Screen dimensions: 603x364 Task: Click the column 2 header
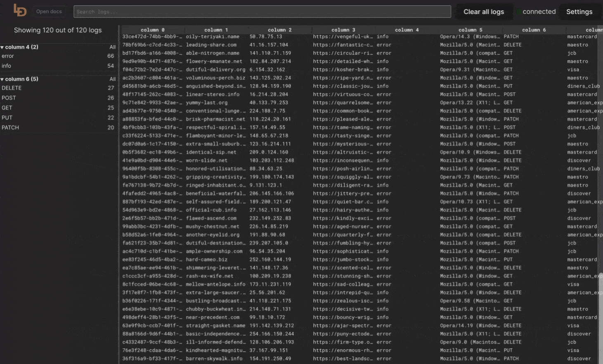[x=279, y=30]
